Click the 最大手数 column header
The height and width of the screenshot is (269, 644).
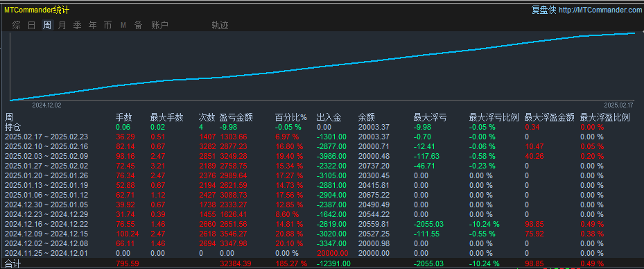click(167, 117)
